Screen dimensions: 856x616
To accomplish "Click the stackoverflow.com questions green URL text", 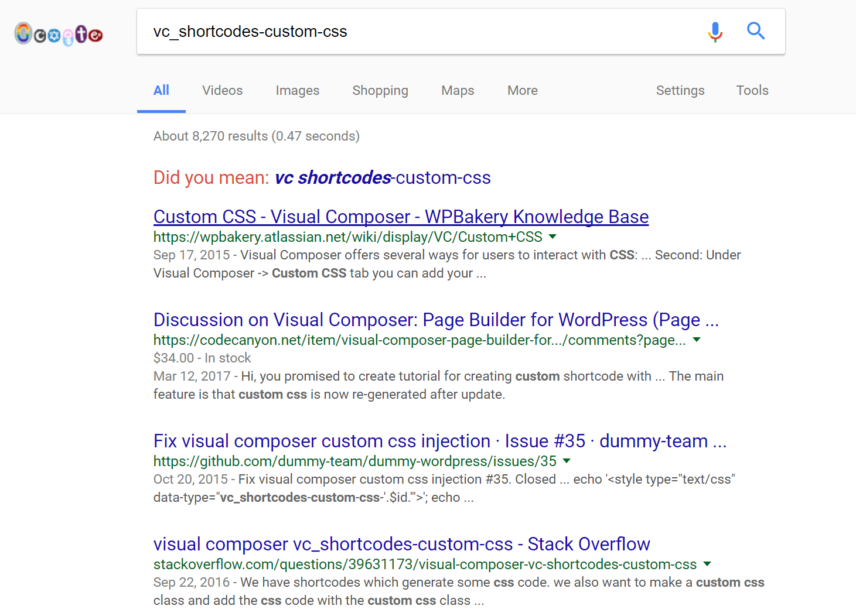I will (x=425, y=564).
